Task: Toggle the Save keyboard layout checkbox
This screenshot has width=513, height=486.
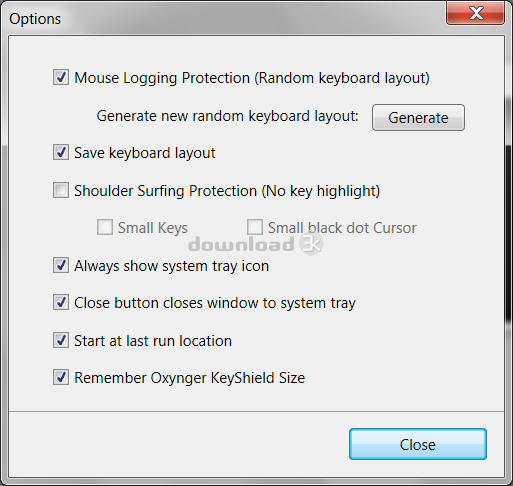Action: click(61, 152)
